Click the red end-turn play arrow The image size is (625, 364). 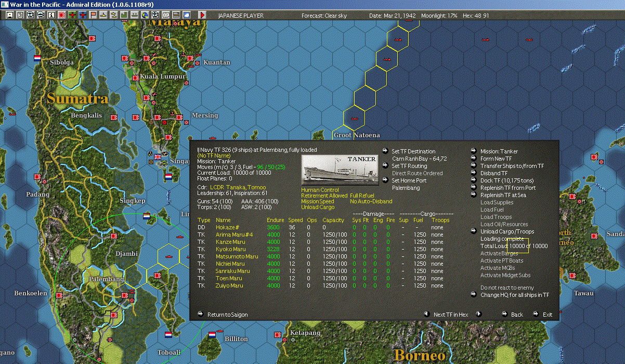click(x=202, y=15)
